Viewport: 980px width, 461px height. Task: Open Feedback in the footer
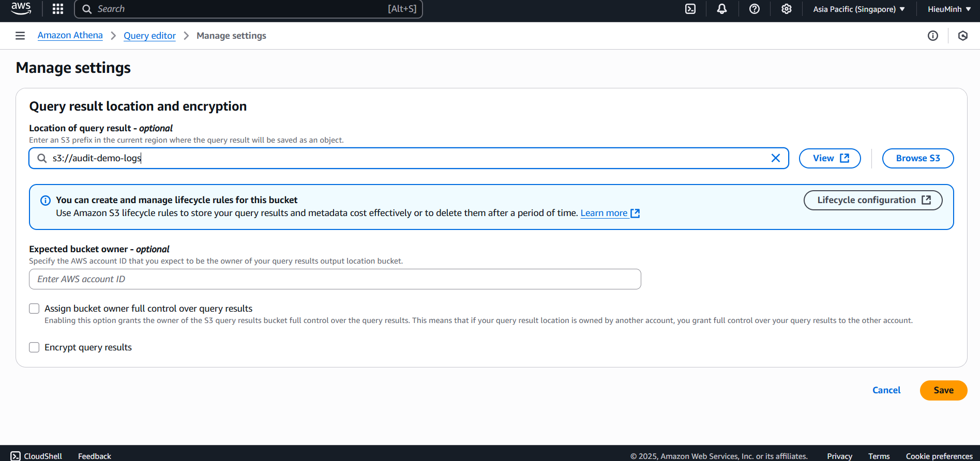95,456
